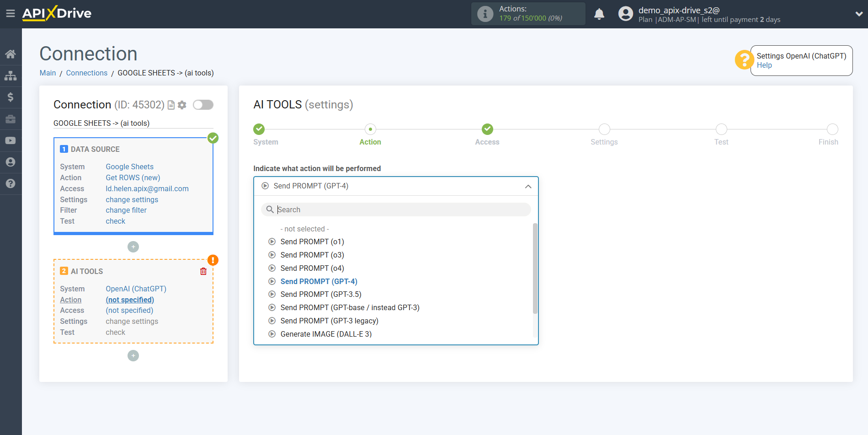
Task: Click the ApiX-Drive logo
Action: [57, 13]
